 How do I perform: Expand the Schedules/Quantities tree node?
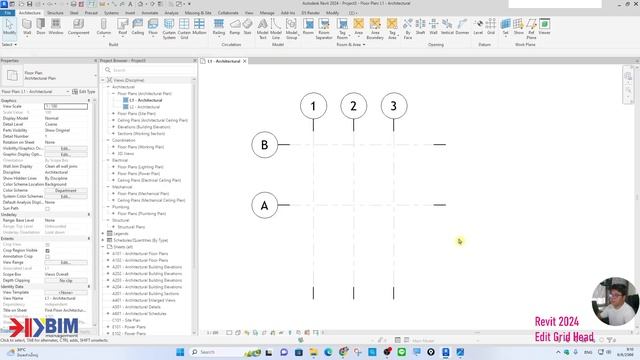coord(103,240)
